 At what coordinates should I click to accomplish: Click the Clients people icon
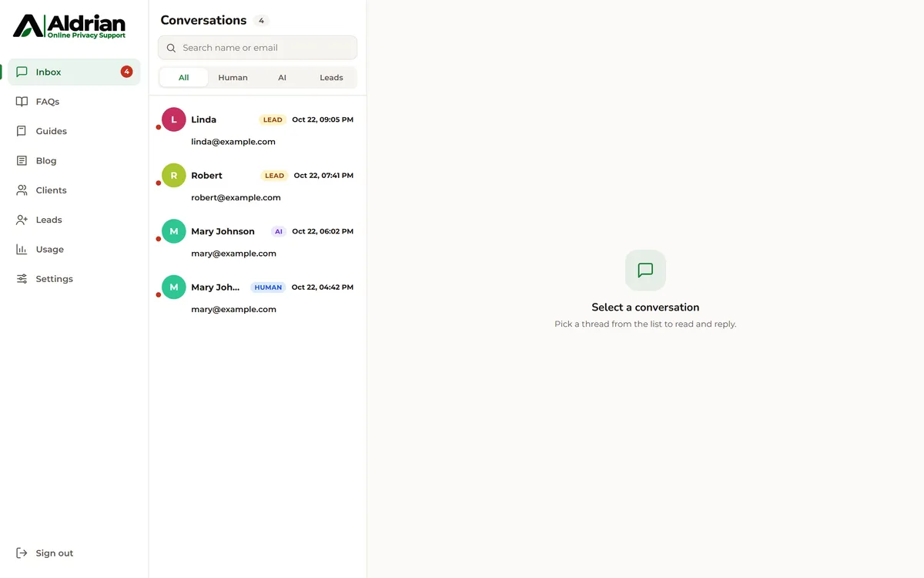(22, 190)
